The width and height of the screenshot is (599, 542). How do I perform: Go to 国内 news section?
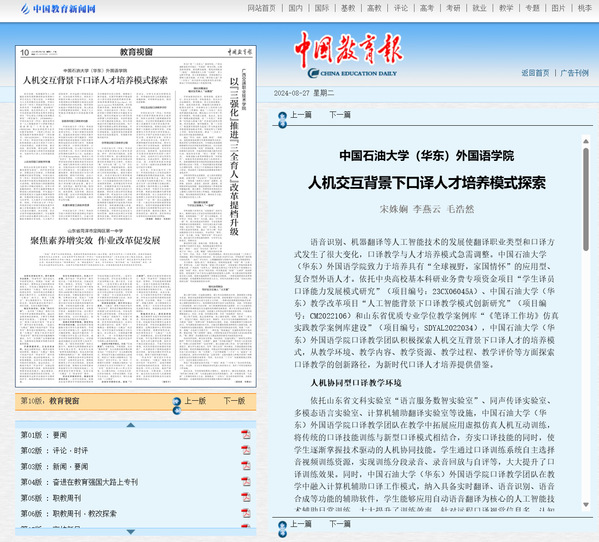[295, 8]
